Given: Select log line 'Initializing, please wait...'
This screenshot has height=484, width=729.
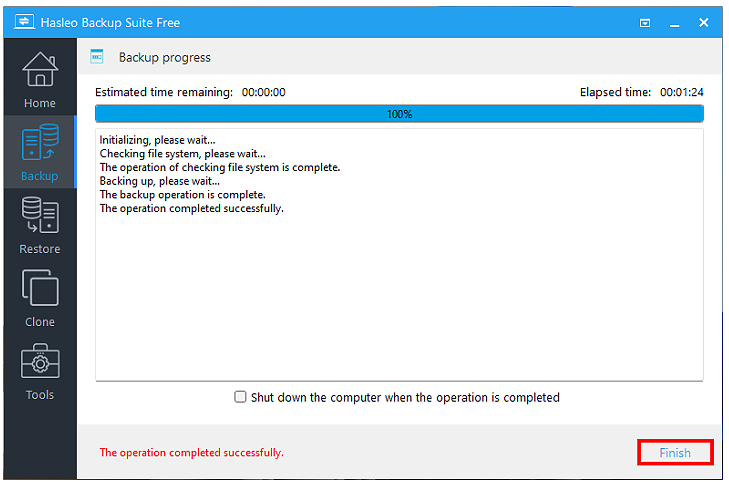Looking at the screenshot, I should click(157, 140).
